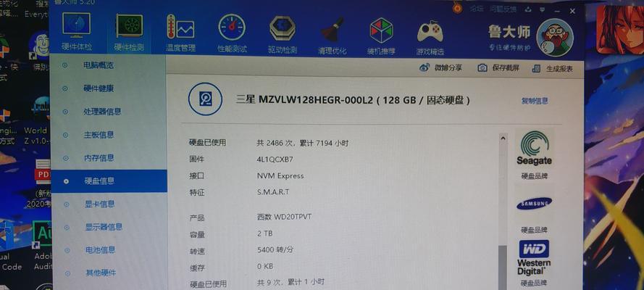This screenshot has height=290, width=644.
Task: Click the 三星 MZVLW128HEGR-000L2 disk title
Action: click(353, 100)
